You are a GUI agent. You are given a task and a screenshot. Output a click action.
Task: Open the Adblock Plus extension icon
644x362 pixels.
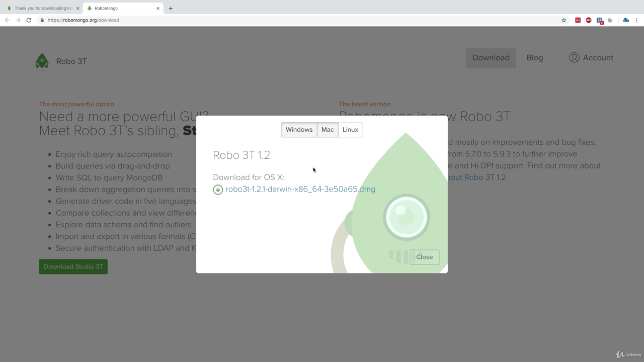(x=588, y=20)
